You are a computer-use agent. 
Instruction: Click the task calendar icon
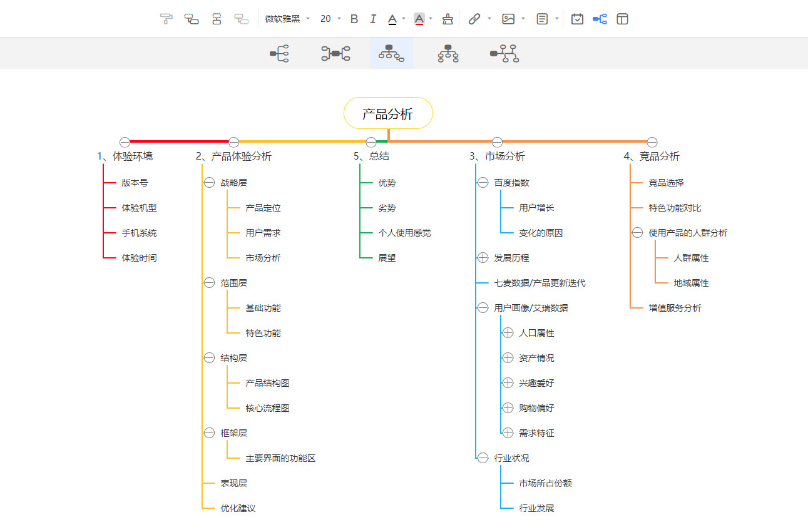578,19
